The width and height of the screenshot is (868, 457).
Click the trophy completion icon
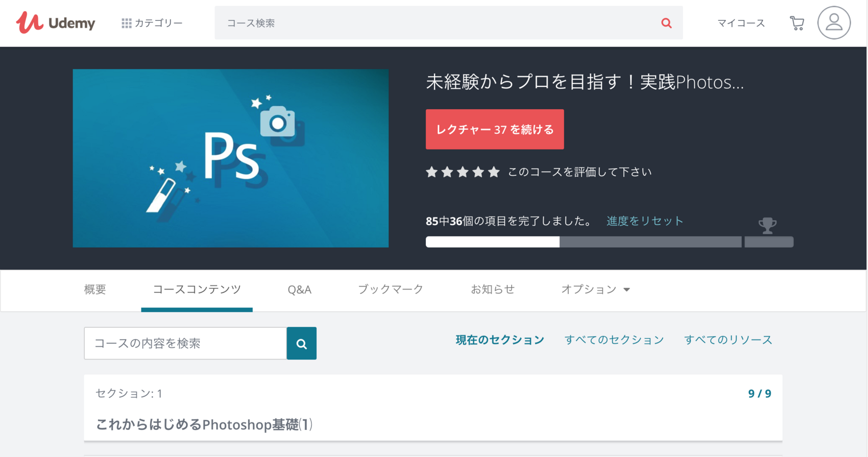click(767, 225)
